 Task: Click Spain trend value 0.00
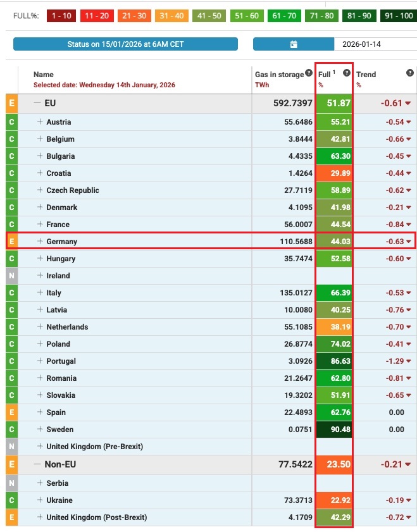[x=396, y=412]
